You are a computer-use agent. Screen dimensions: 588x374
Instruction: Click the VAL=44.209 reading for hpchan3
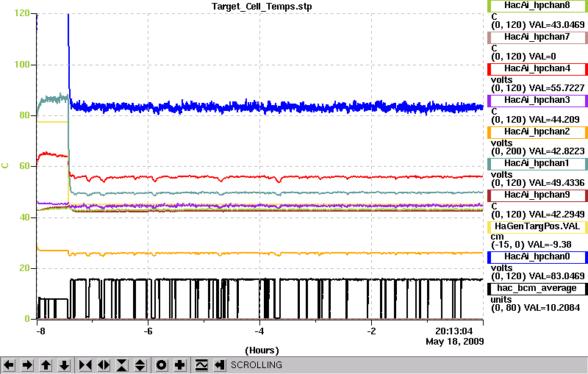(x=554, y=120)
